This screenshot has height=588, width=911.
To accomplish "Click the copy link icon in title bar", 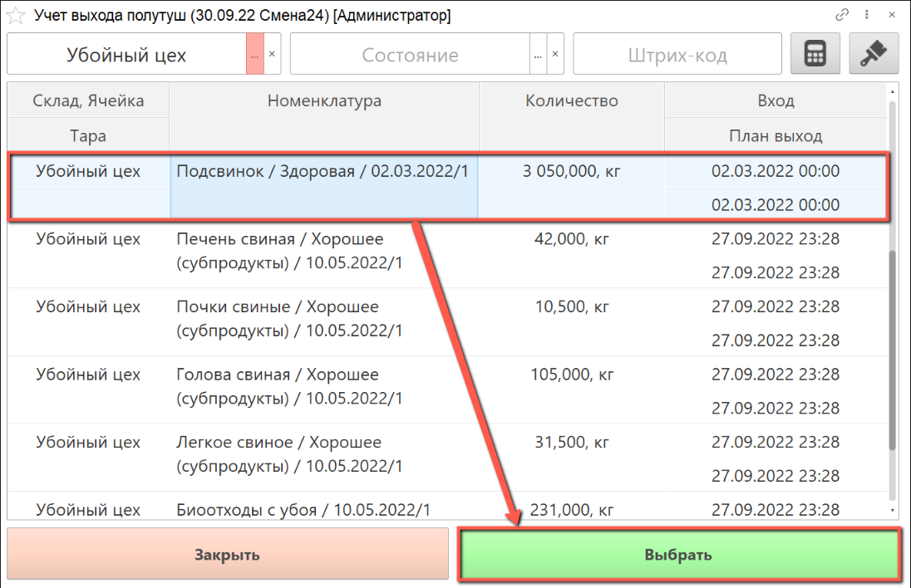I will tap(843, 16).
